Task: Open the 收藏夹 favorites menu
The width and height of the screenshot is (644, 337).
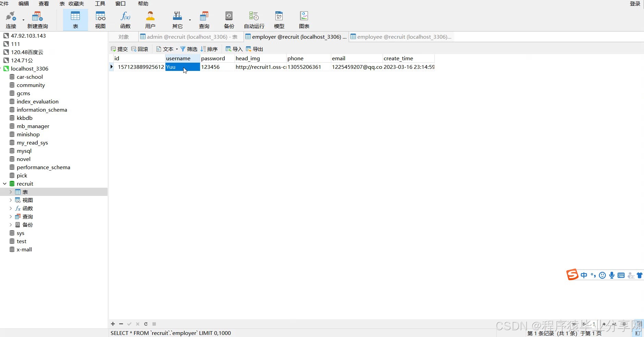Action: [76, 3]
